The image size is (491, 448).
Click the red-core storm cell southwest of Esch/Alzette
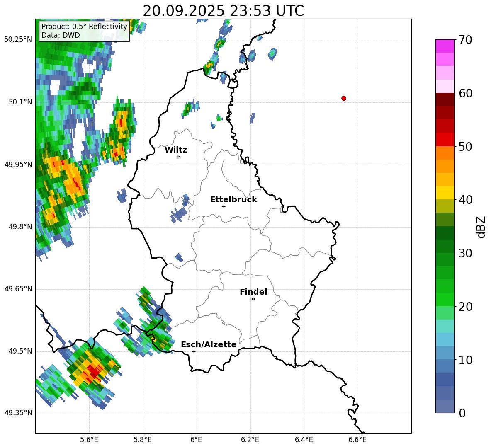pyautogui.click(x=93, y=371)
